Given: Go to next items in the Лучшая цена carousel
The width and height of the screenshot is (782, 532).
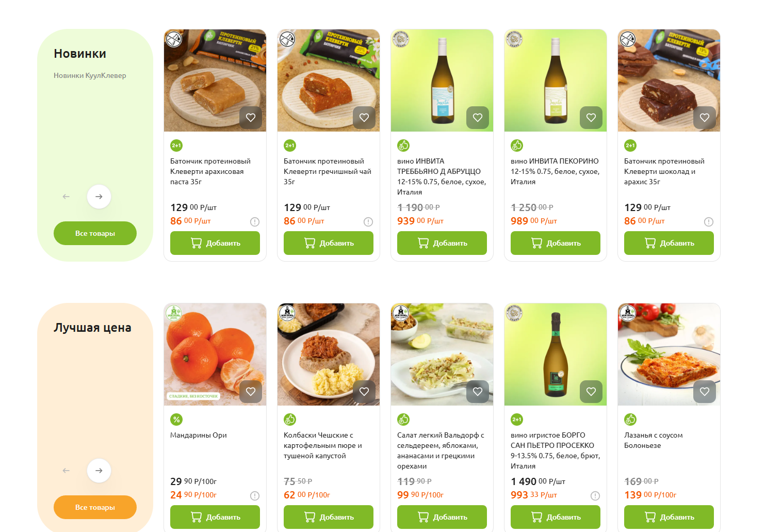Looking at the screenshot, I should pos(99,471).
